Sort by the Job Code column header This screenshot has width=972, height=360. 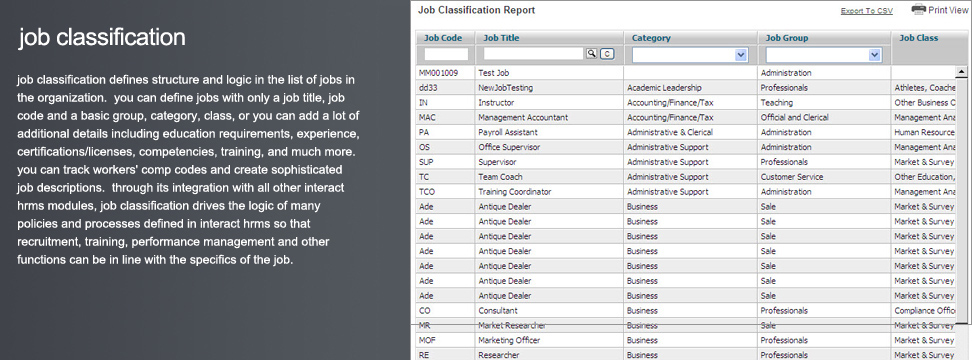coord(443,38)
